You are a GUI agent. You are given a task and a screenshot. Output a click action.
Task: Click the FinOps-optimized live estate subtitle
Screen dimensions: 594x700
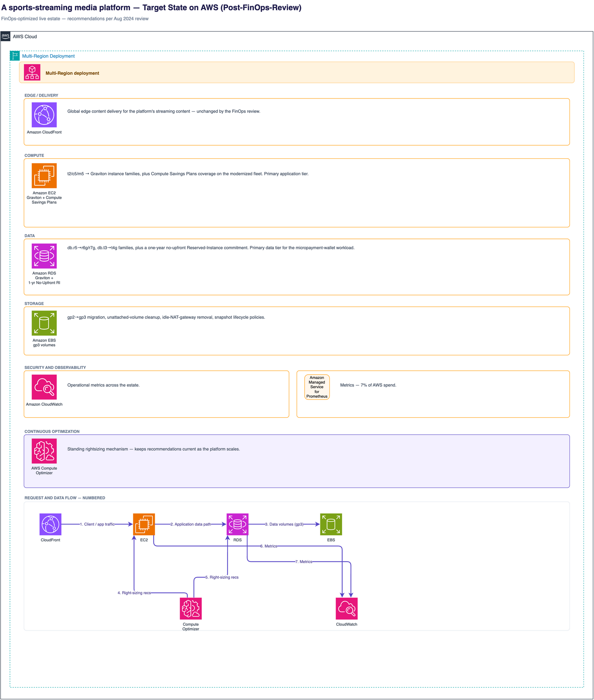click(75, 19)
